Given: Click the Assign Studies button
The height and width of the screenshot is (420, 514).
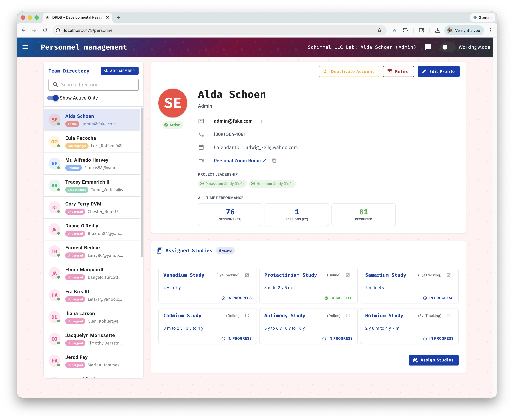Looking at the screenshot, I should (433, 360).
